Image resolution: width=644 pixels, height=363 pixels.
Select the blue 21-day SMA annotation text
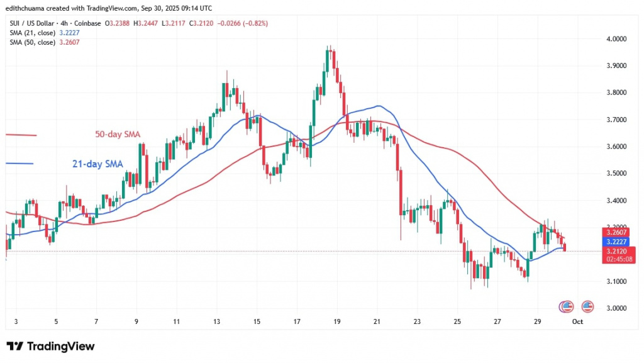point(96,164)
